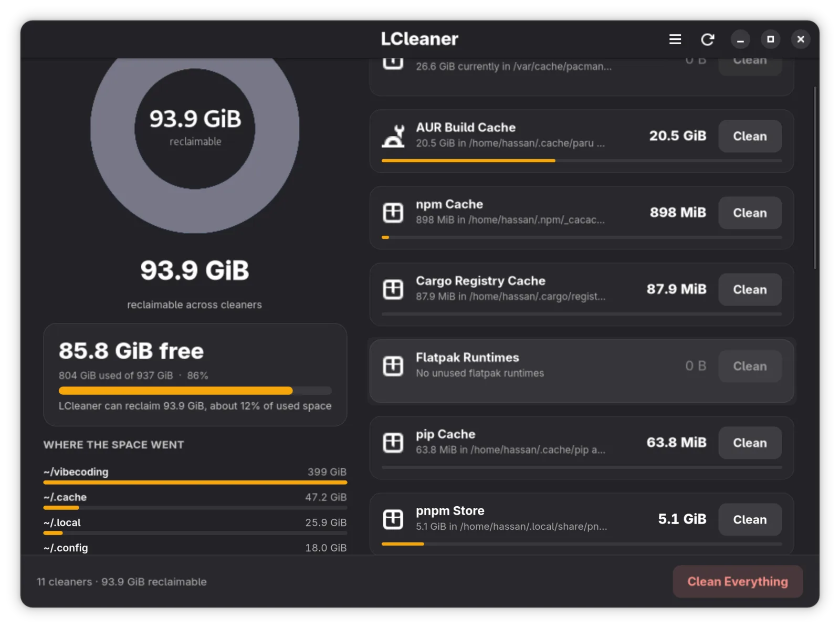Click the pip Cache package icon

(x=393, y=443)
